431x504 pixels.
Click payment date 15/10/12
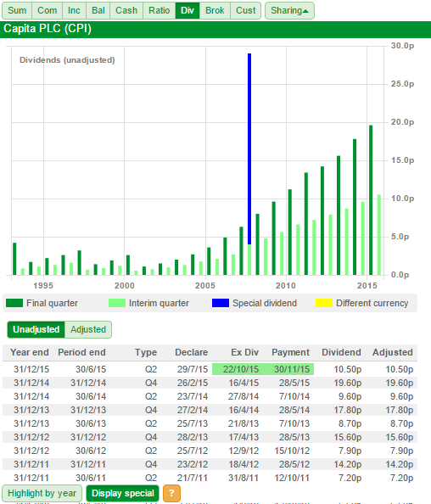coord(292,451)
